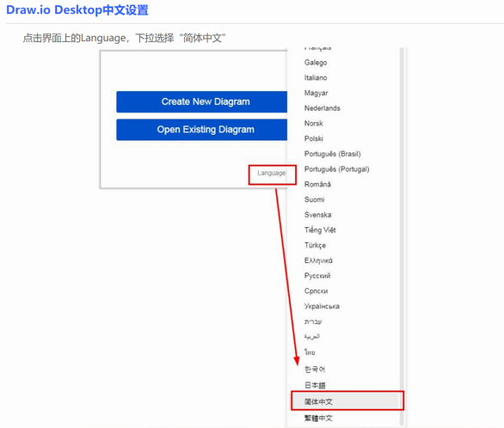The image size is (504, 428).
Task: Open the Draw.io Desktop中文设置 heading link
Action: pos(77,10)
